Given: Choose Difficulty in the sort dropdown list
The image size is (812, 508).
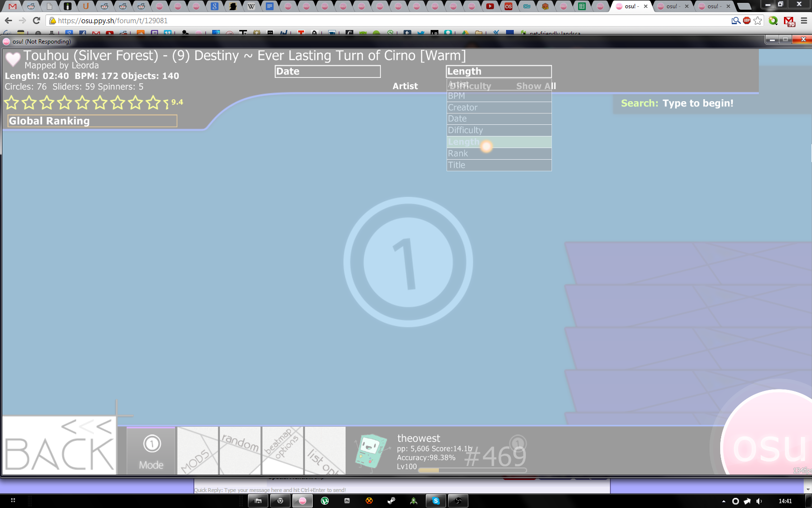Looking at the screenshot, I should pyautogui.click(x=499, y=131).
